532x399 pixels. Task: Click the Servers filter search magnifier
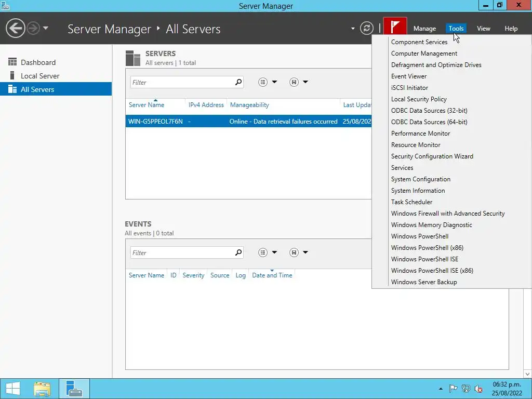point(238,82)
